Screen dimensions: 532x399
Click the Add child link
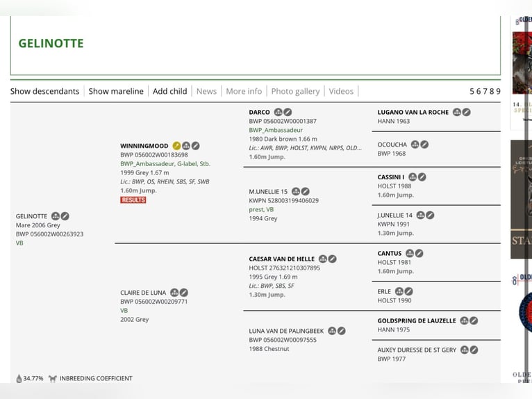169,91
